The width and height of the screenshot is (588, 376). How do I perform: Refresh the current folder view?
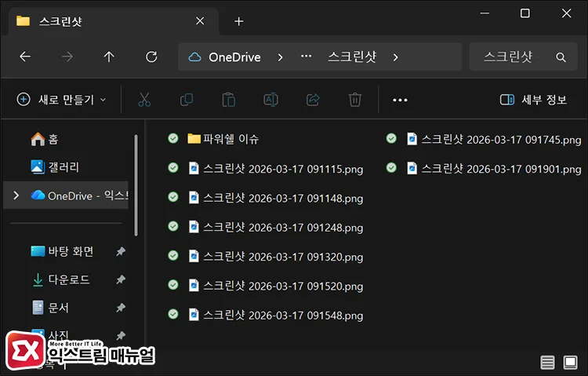click(x=151, y=57)
